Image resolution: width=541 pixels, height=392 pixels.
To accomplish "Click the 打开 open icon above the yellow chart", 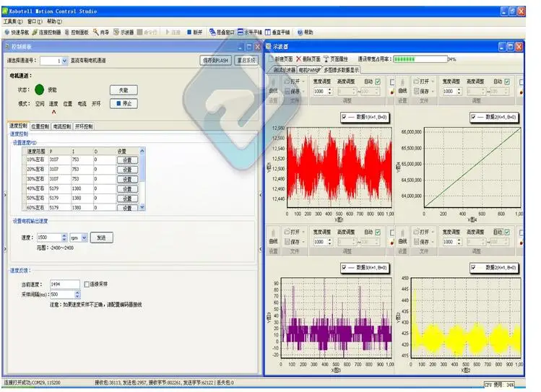I will click(x=416, y=232).
